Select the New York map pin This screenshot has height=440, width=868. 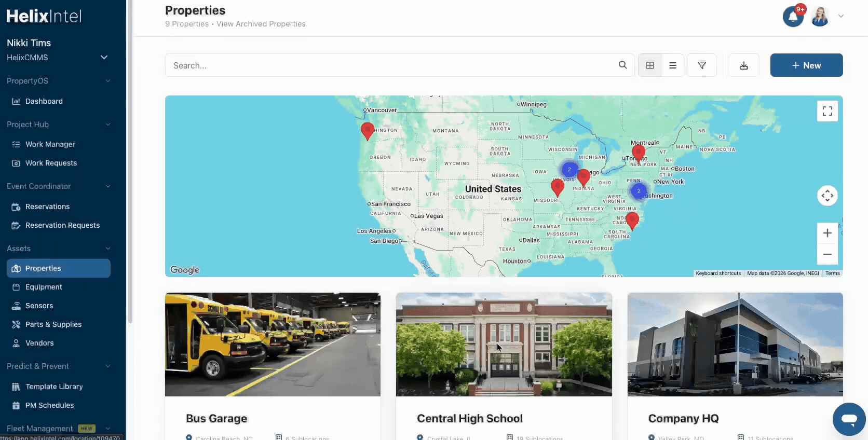click(x=639, y=154)
